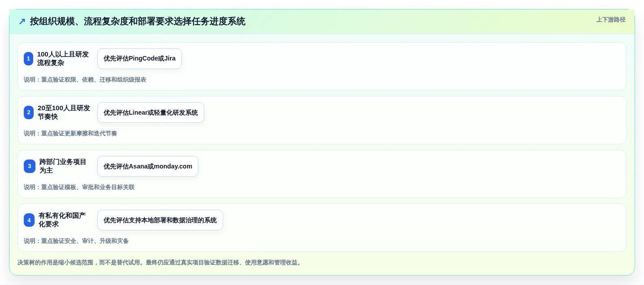The height and width of the screenshot is (285, 644).
Task: Click the 优先评估Asana或monday.com box
Action: click(x=148, y=166)
